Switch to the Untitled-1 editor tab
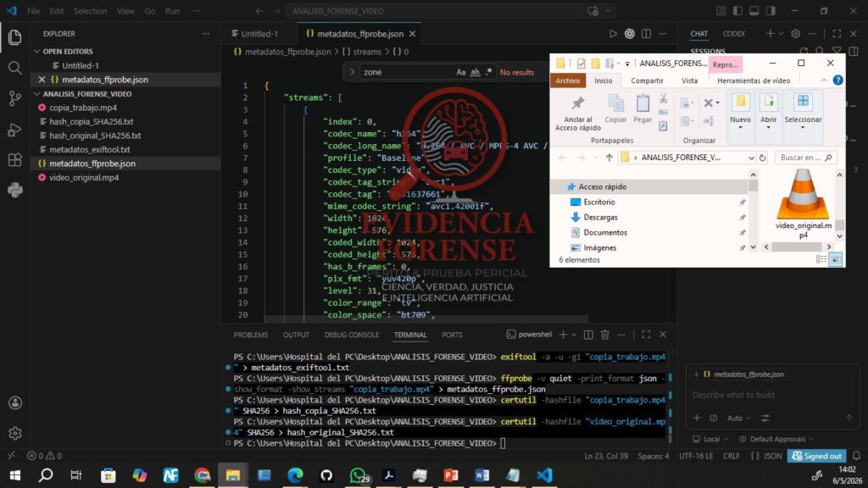This screenshot has width=868, height=488. click(x=259, y=34)
